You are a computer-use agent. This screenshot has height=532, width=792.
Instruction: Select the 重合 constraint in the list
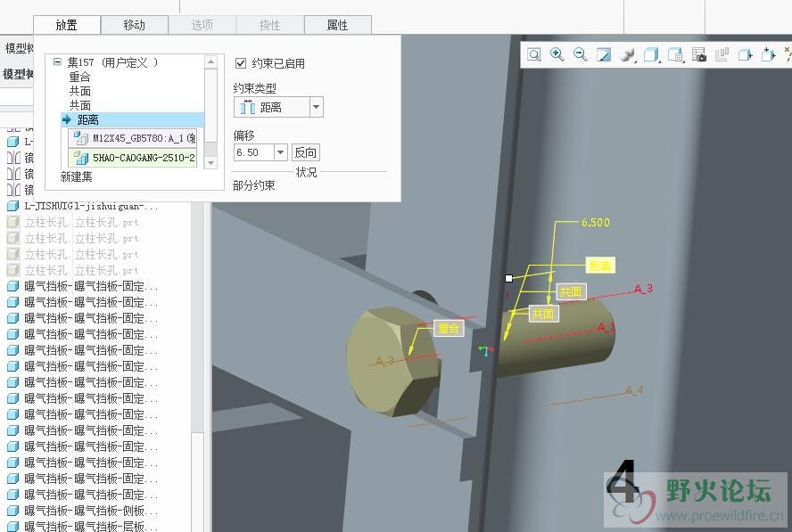tap(79, 77)
